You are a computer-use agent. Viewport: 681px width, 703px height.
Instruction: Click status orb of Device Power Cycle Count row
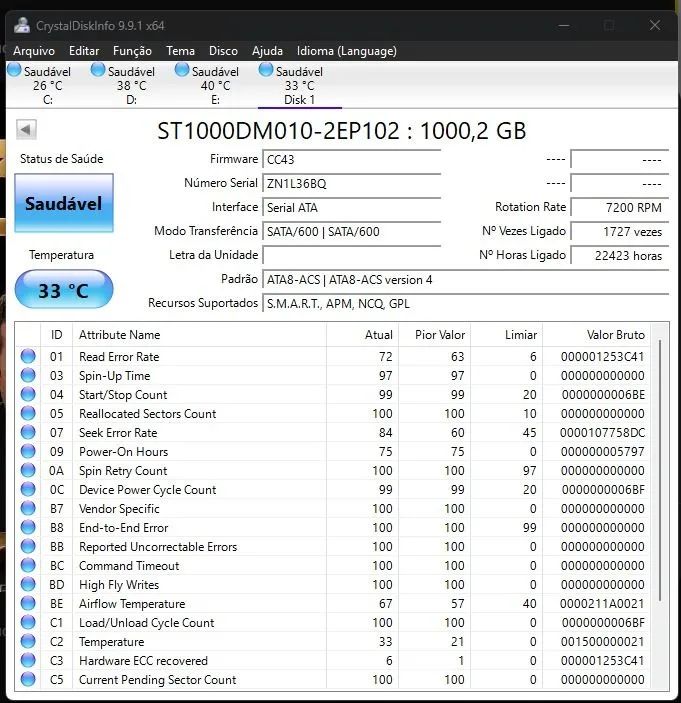[x=28, y=489]
